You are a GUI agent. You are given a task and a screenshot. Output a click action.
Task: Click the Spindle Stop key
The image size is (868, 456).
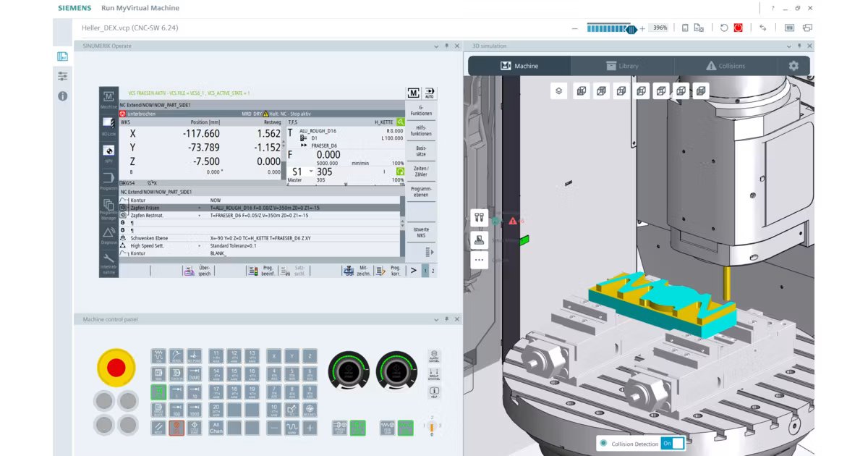pyautogui.click(x=340, y=428)
